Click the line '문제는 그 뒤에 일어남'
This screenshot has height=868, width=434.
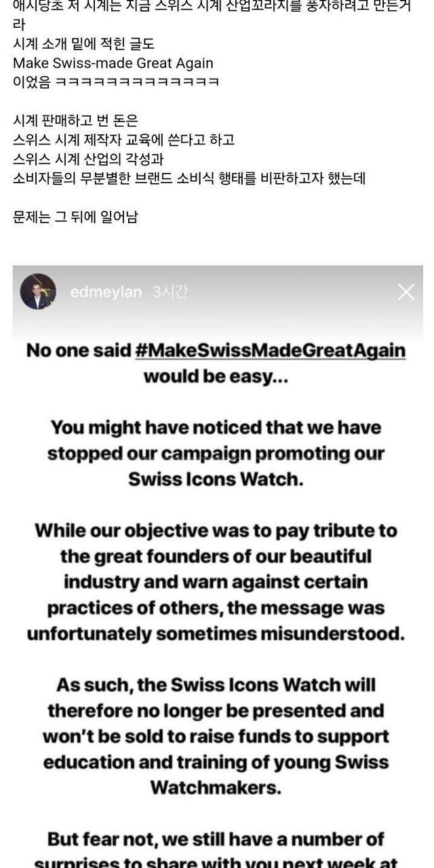(75, 218)
